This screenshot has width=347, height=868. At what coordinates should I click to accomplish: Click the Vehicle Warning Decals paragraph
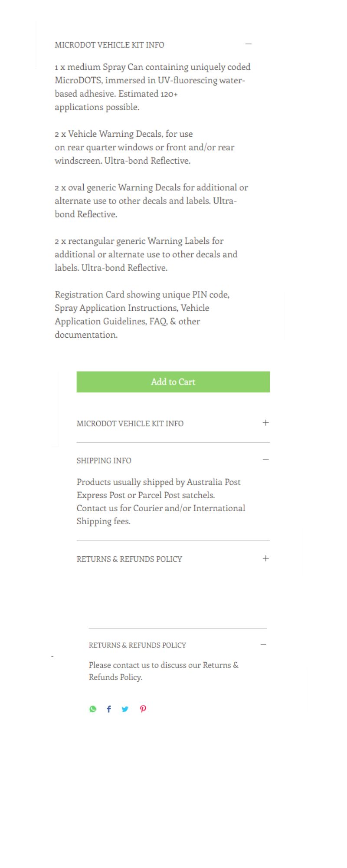144,147
